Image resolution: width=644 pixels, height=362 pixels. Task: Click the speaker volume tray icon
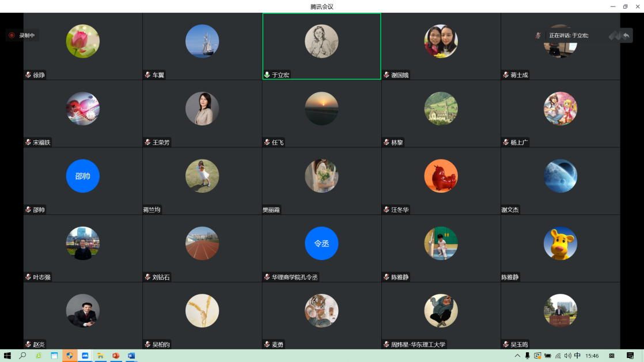coord(567,356)
